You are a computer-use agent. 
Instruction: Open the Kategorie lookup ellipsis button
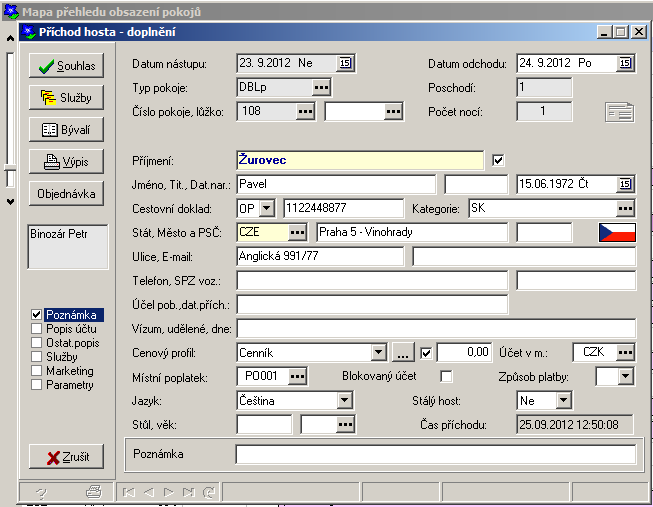coord(625,208)
